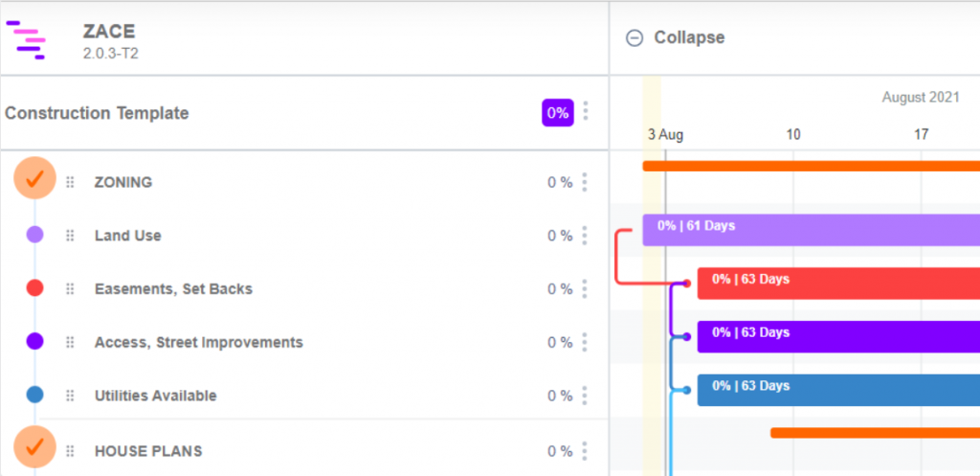
Task: Click the 10 date marker in the timeline
Action: 793,134
